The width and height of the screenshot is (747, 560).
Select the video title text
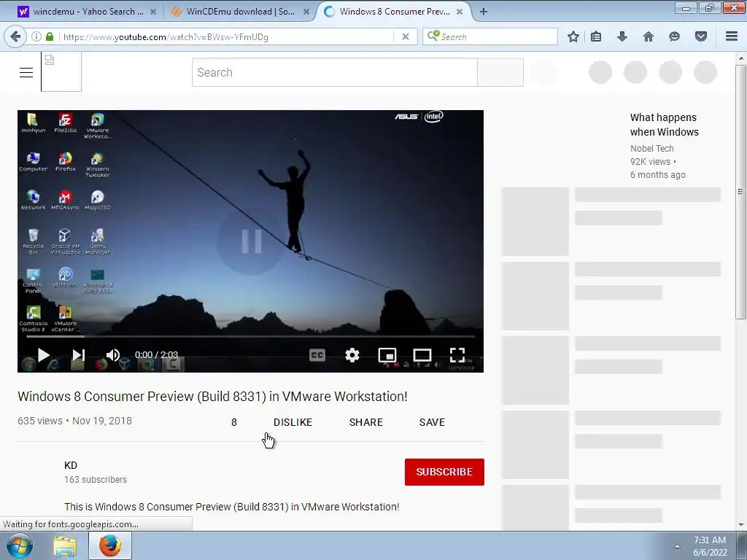point(212,396)
